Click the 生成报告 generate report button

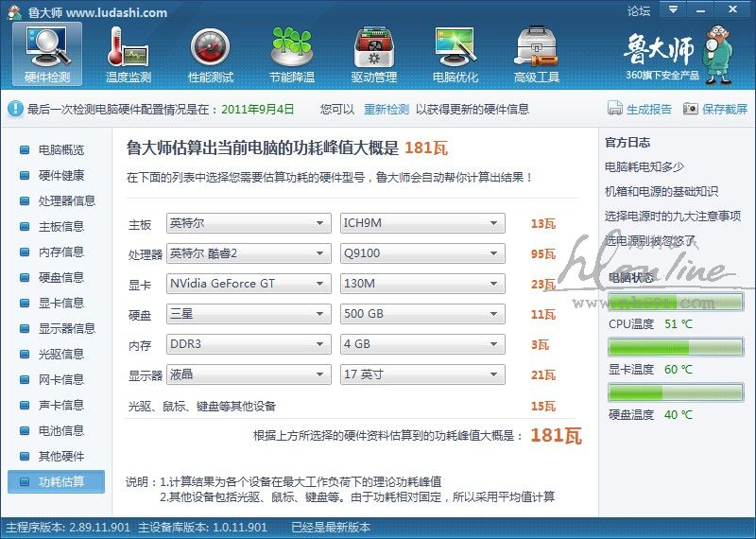tap(640, 109)
